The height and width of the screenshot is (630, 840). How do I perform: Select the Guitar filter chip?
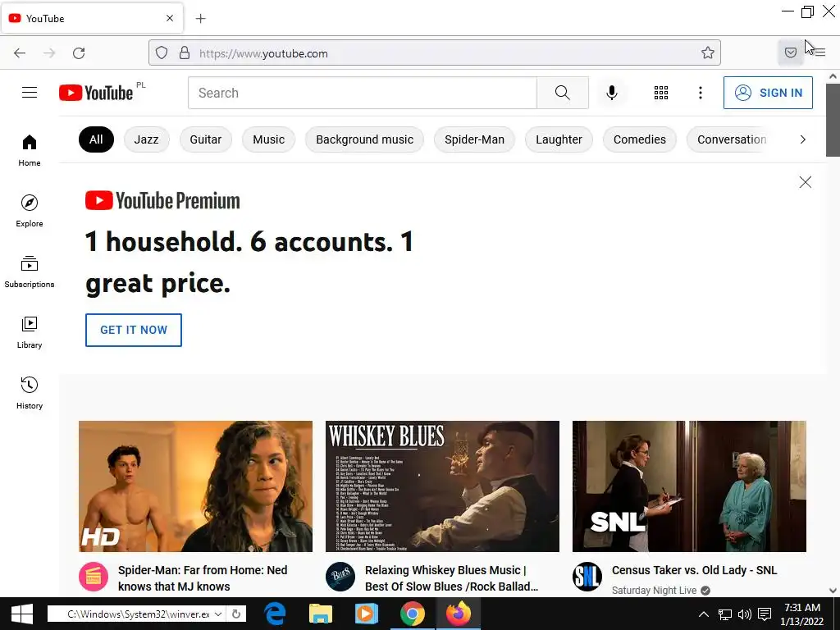(x=206, y=139)
